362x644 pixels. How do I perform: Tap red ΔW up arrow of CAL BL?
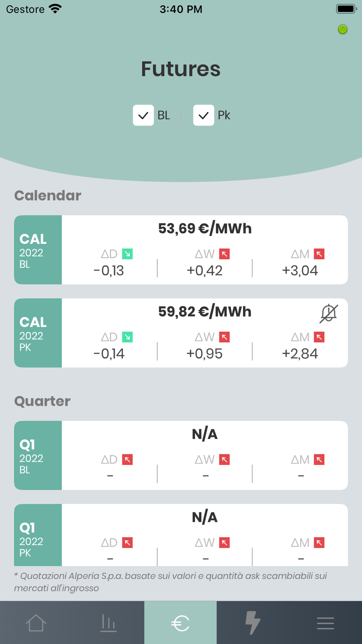[224, 254]
